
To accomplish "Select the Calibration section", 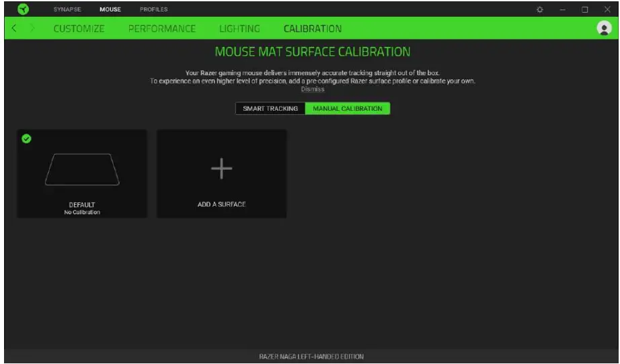I will pos(313,28).
